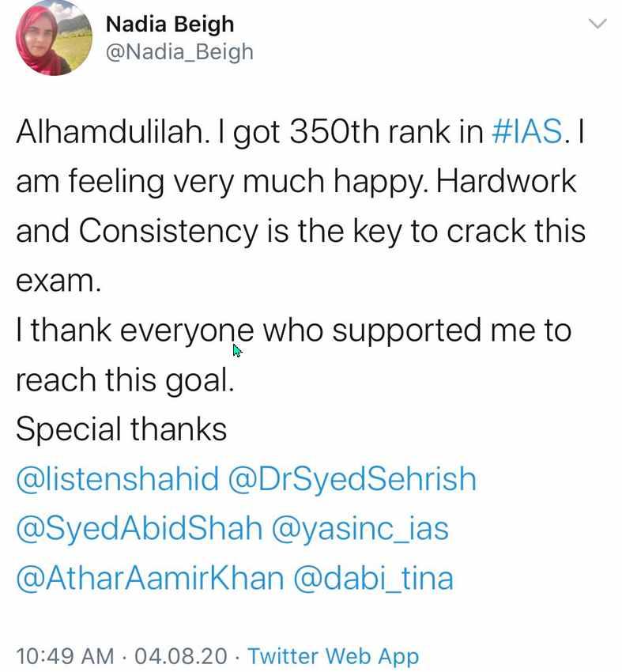This screenshot has height=672, width=622.
Task: Open the Twitter Web App source link
Action: click(x=333, y=655)
